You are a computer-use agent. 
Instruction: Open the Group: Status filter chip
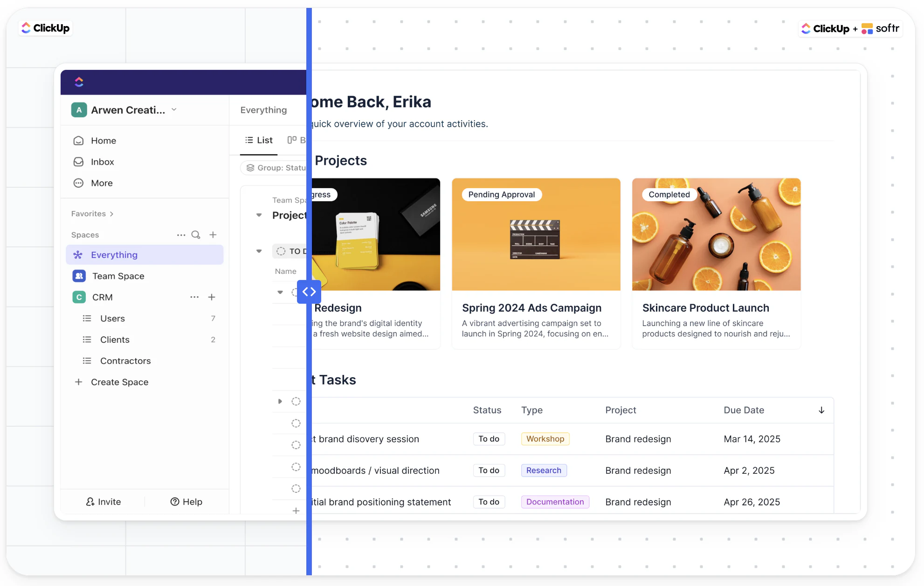coord(275,168)
